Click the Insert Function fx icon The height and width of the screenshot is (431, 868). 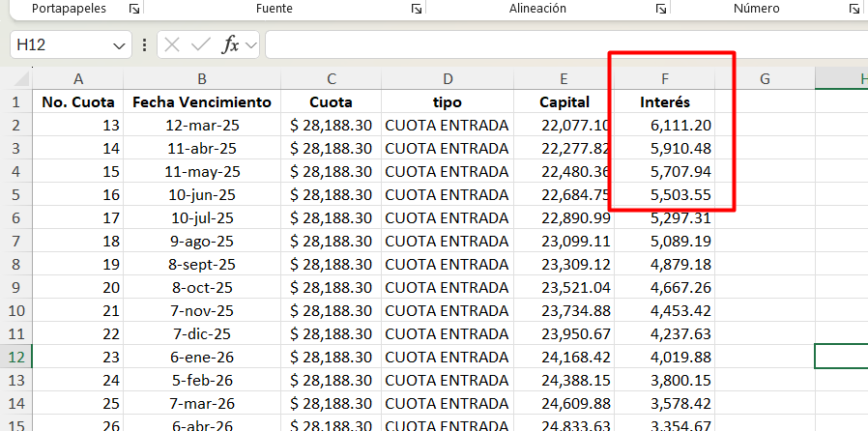pyautogui.click(x=230, y=44)
